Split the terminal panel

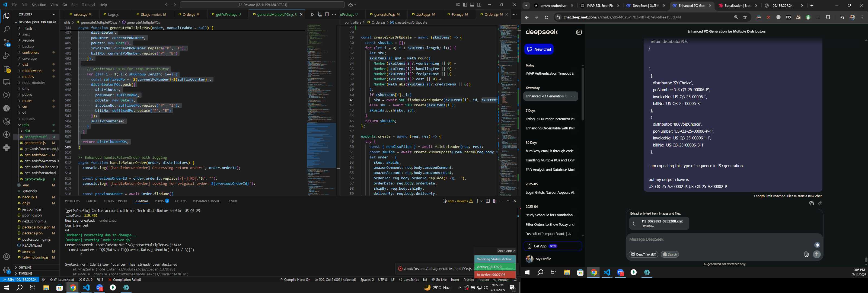(488, 201)
